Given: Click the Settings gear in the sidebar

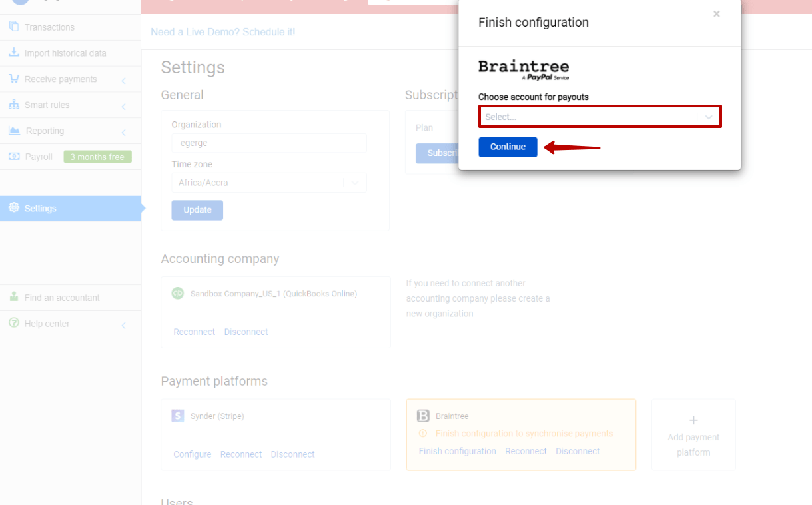Looking at the screenshot, I should click(x=14, y=208).
